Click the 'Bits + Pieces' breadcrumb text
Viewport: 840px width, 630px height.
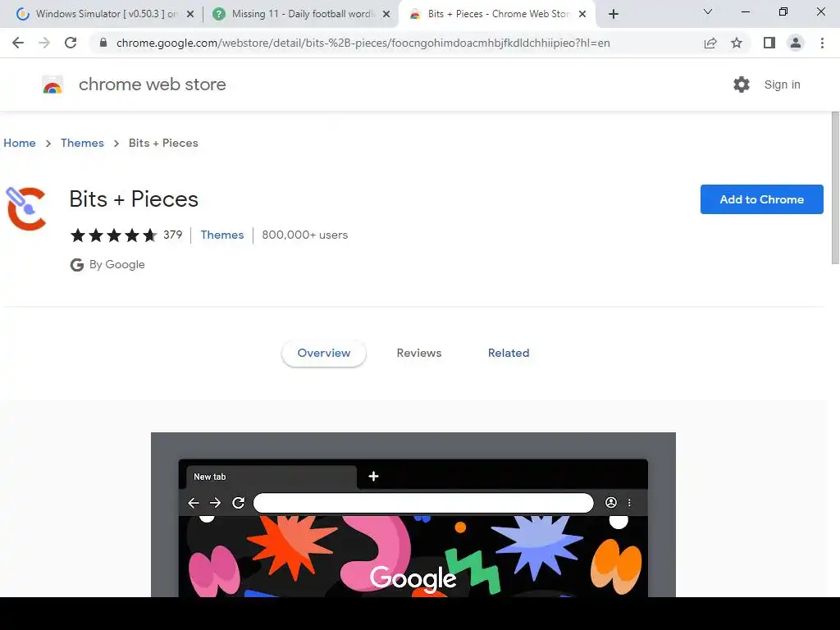[x=163, y=143]
